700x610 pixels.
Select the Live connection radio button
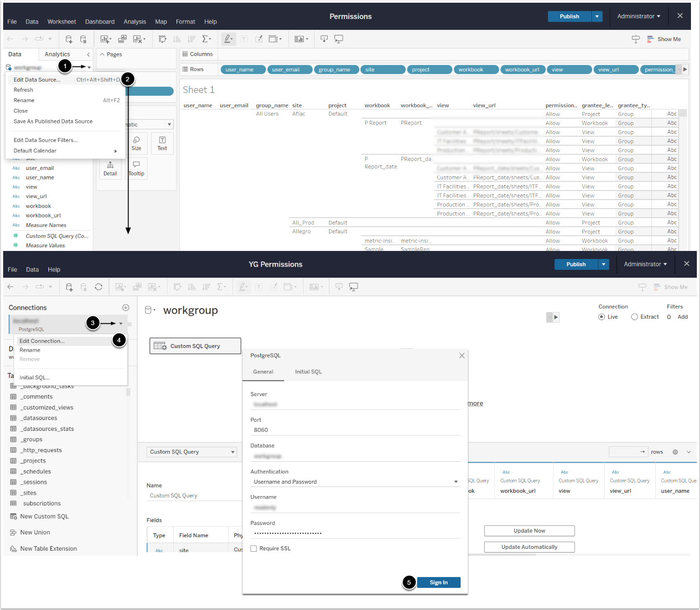(x=601, y=317)
